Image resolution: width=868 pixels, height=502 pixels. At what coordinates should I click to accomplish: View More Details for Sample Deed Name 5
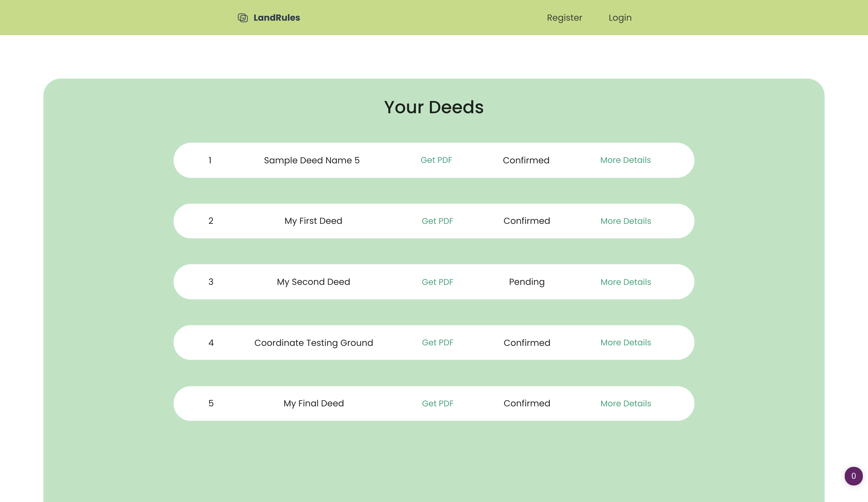click(x=625, y=160)
